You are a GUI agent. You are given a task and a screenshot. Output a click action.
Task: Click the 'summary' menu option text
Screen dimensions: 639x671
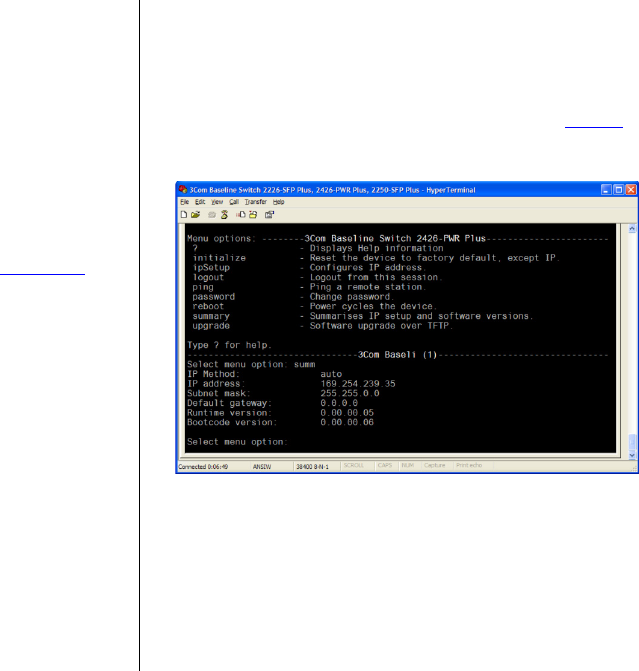click(x=211, y=316)
